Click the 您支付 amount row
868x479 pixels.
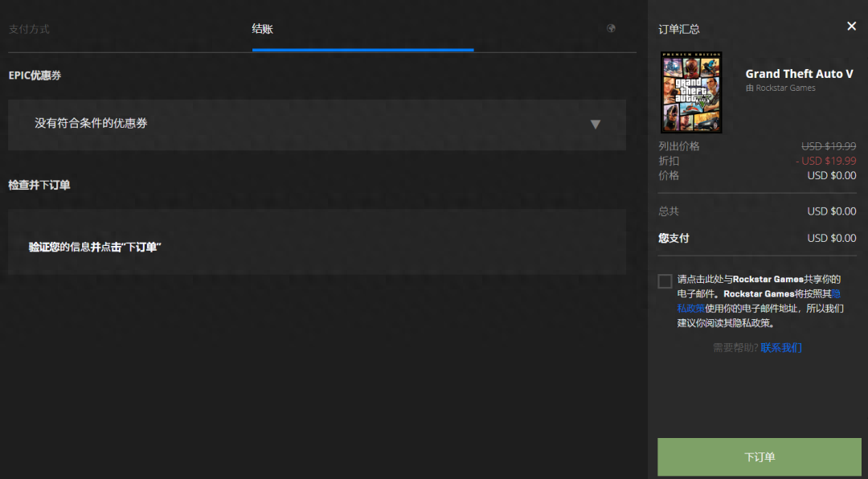[756, 238]
